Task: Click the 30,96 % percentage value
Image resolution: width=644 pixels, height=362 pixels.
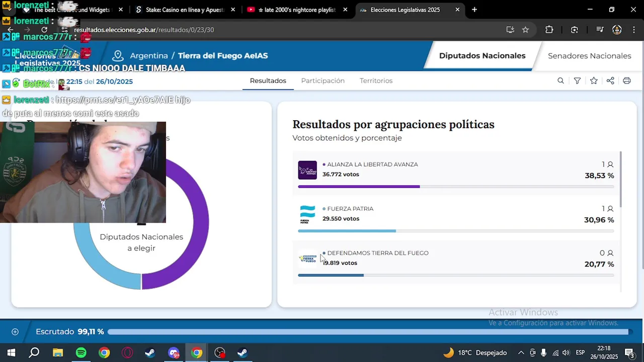Action: point(599,220)
